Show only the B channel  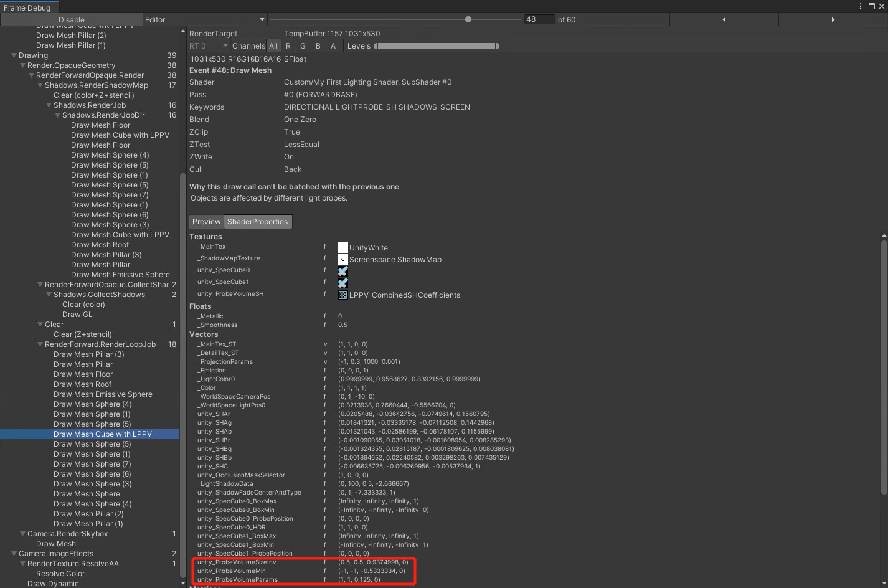318,46
